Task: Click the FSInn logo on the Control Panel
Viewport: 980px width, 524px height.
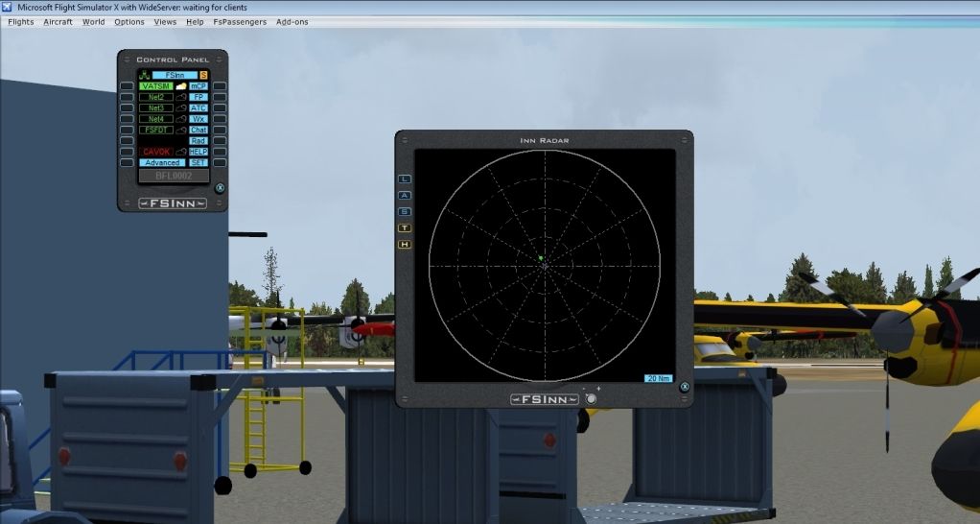Action: [x=173, y=203]
